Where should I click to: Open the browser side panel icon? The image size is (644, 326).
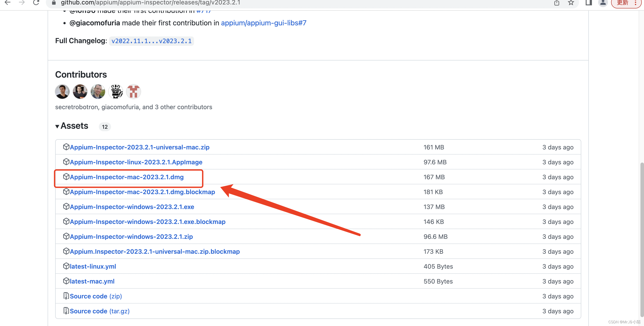coord(589,3)
